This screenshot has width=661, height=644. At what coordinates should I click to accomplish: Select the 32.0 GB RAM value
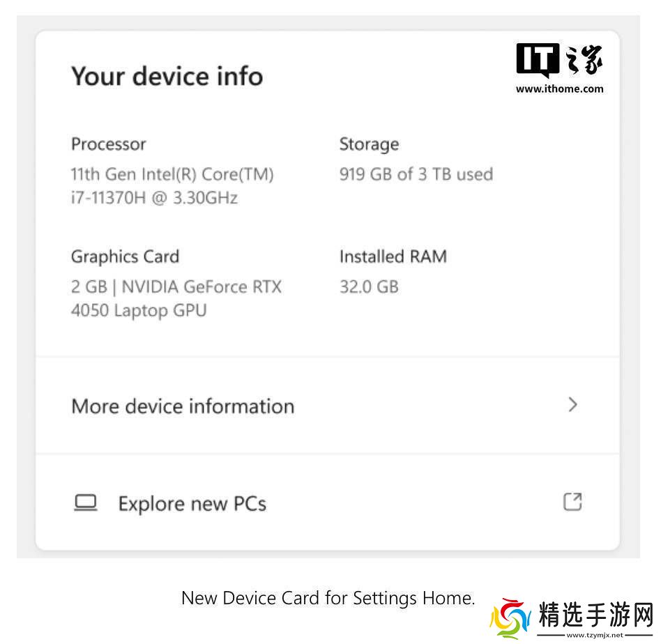tap(369, 286)
